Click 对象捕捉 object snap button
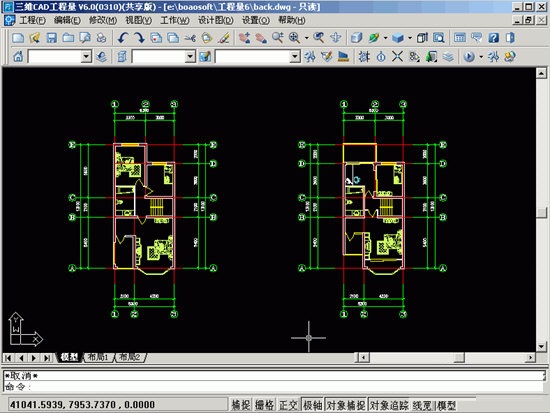The image size is (550, 413). (346, 405)
